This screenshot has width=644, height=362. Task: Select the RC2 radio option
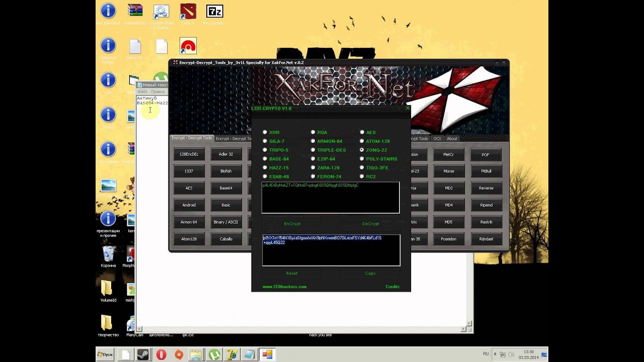[x=362, y=176]
